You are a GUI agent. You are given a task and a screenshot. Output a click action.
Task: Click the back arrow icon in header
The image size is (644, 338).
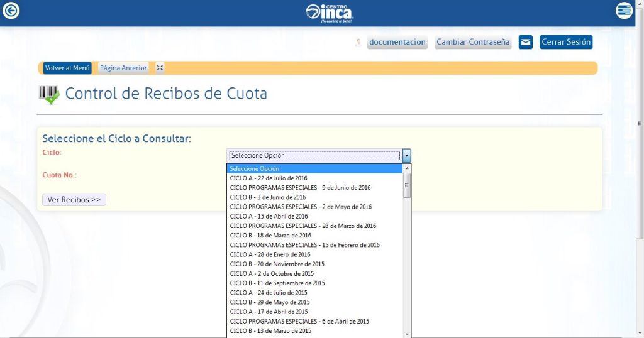point(11,11)
